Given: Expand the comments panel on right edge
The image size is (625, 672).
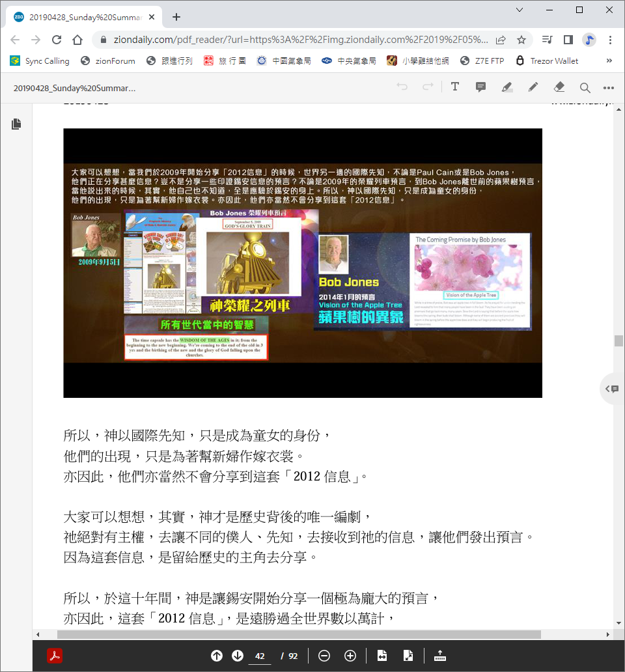Looking at the screenshot, I should (612, 389).
